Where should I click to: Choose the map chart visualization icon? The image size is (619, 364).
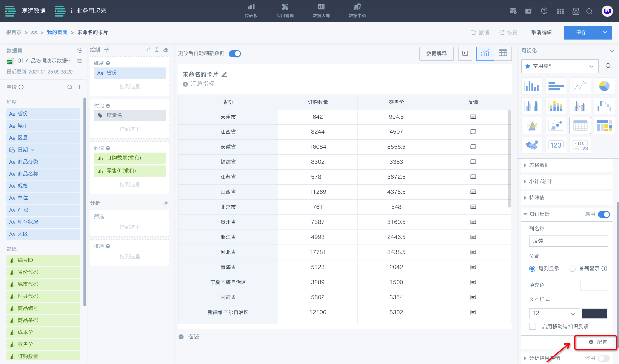[x=532, y=145]
